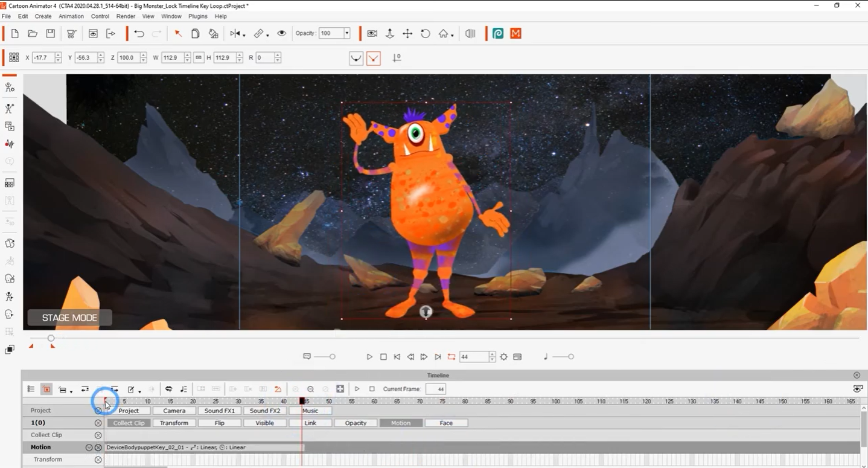
Task: Click the Face track button
Action: [446, 423]
